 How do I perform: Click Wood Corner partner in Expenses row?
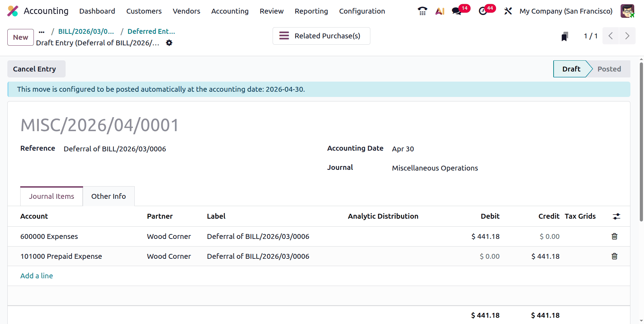point(169,236)
